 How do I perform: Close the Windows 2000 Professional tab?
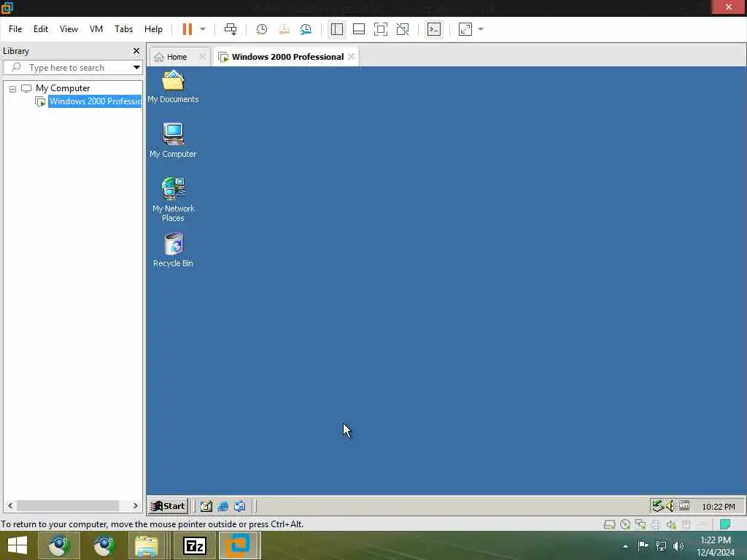351,56
